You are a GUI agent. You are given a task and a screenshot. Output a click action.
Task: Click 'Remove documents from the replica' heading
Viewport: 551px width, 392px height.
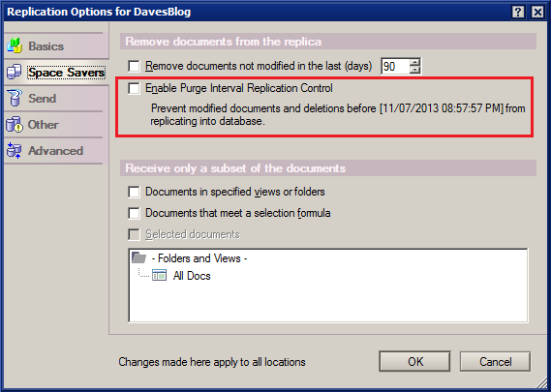(x=223, y=42)
